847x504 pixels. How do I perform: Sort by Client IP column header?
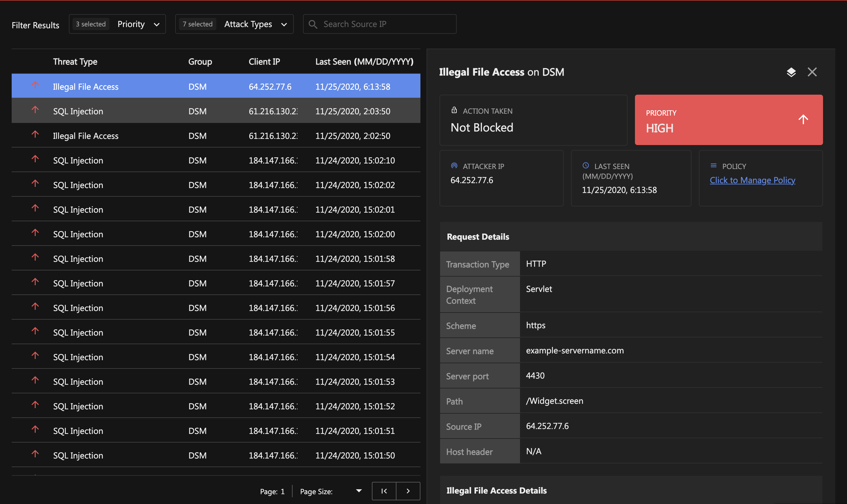(264, 61)
